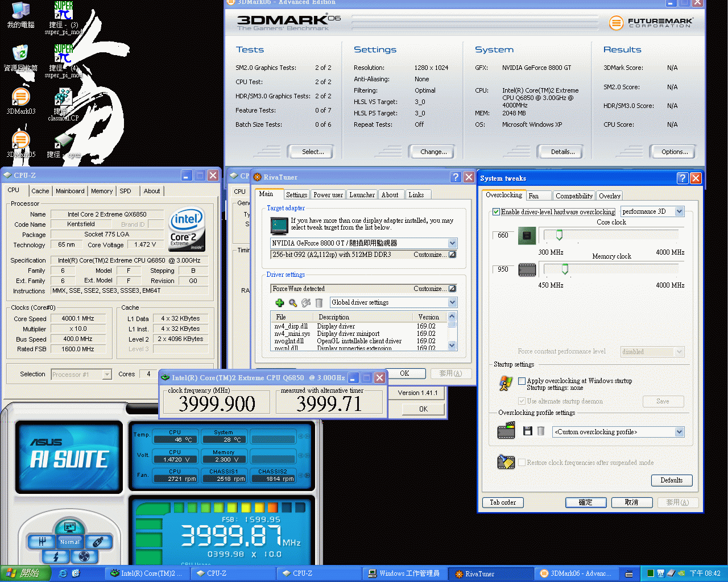Screen dimensions: 728x582
Task: Click GPU chip icon beside Core clock
Action: point(527,235)
